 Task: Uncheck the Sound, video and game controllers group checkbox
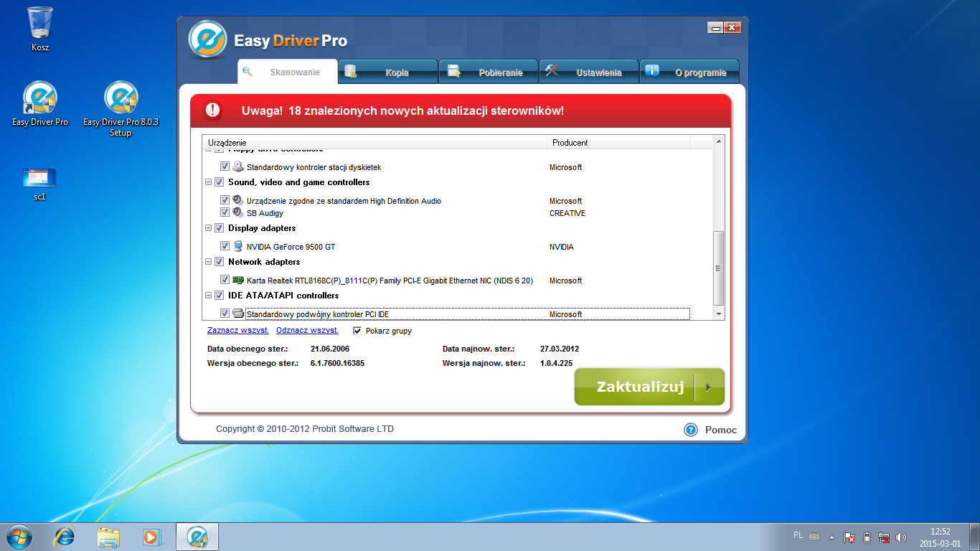click(x=219, y=182)
